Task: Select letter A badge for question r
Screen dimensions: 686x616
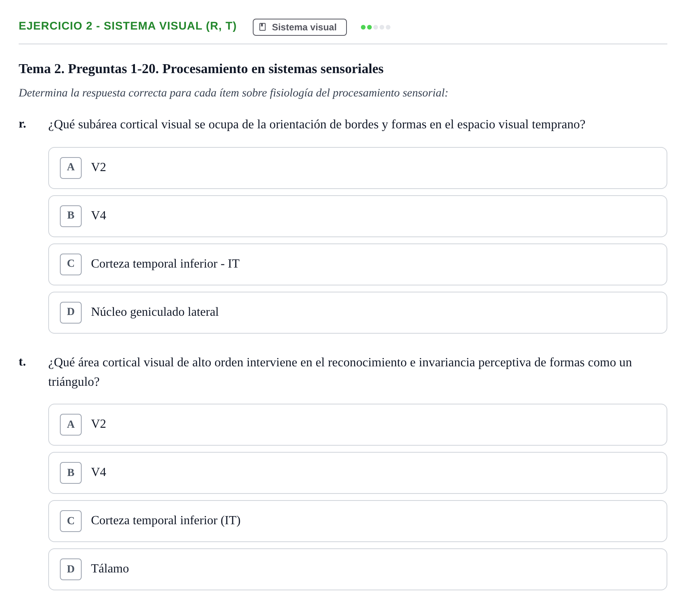Action: click(71, 168)
